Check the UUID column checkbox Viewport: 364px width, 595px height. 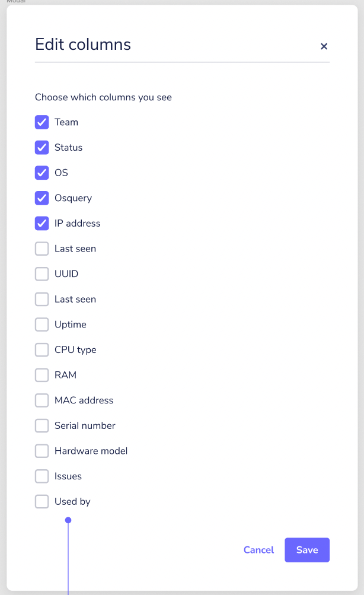(x=41, y=273)
